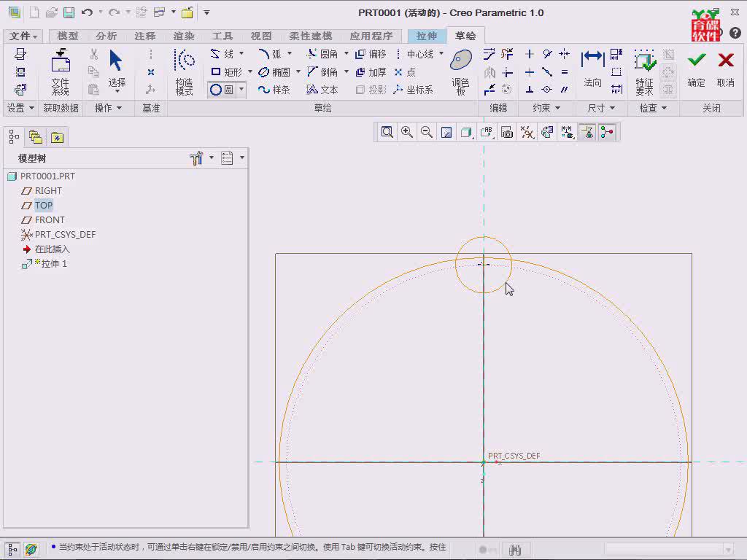Image resolution: width=747 pixels, height=560 pixels.
Task: Open the File (文件) menu
Action: 23,36
